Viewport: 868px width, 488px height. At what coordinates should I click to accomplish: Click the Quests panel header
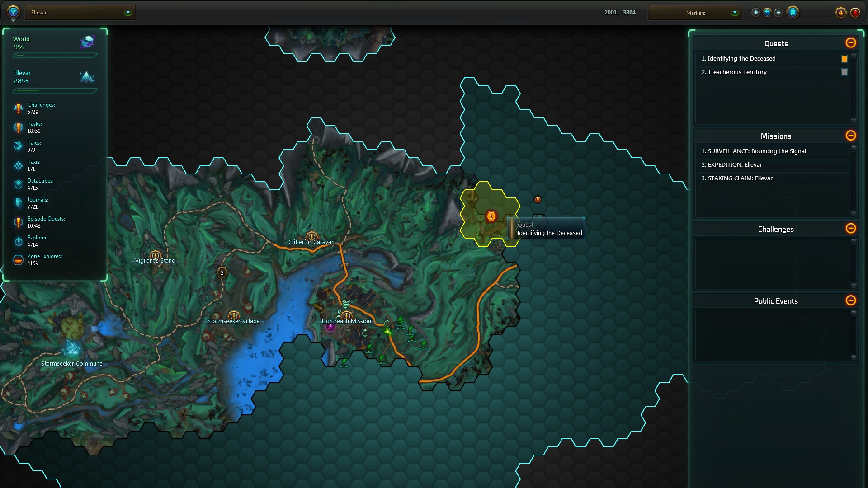coord(776,43)
